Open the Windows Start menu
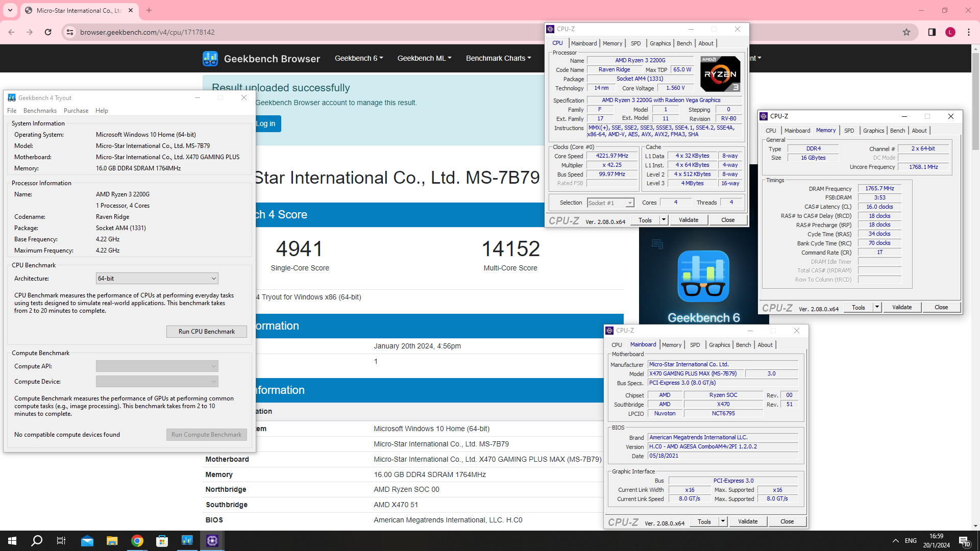 tap(12, 541)
